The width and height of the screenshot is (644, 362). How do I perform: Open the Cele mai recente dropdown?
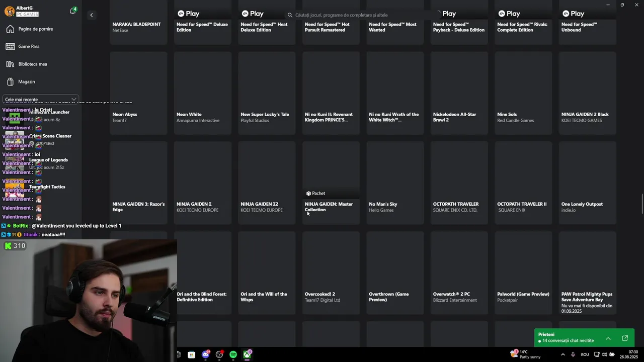click(x=40, y=100)
